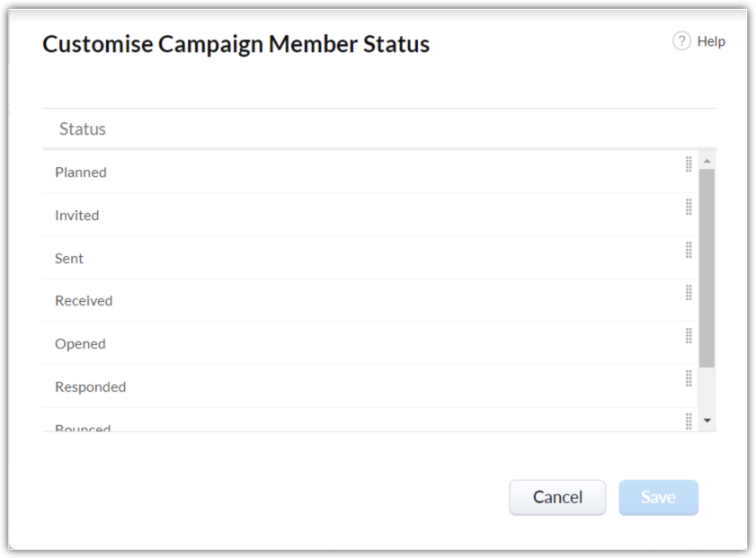756x558 pixels.
Task: Click drag handle for Sent status
Action: point(689,250)
